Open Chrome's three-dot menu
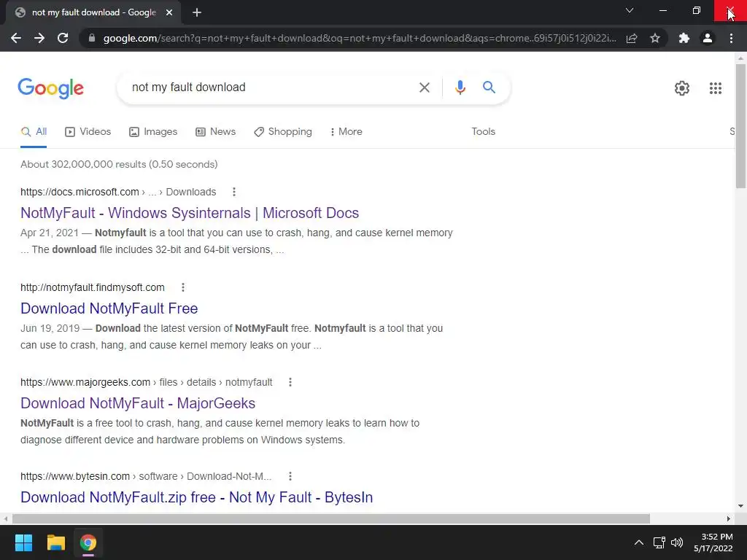The image size is (747, 560). point(731,38)
